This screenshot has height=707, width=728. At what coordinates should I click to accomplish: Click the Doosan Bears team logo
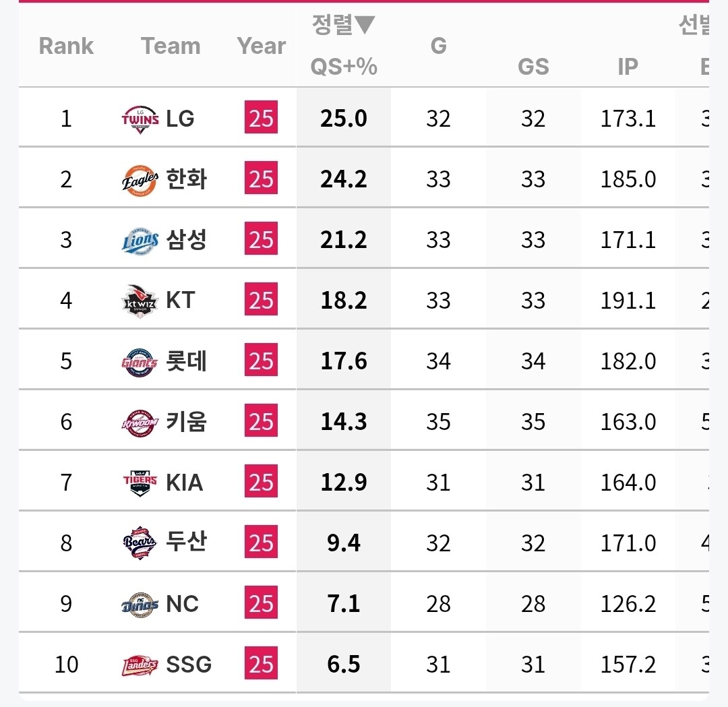pos(140,543)
